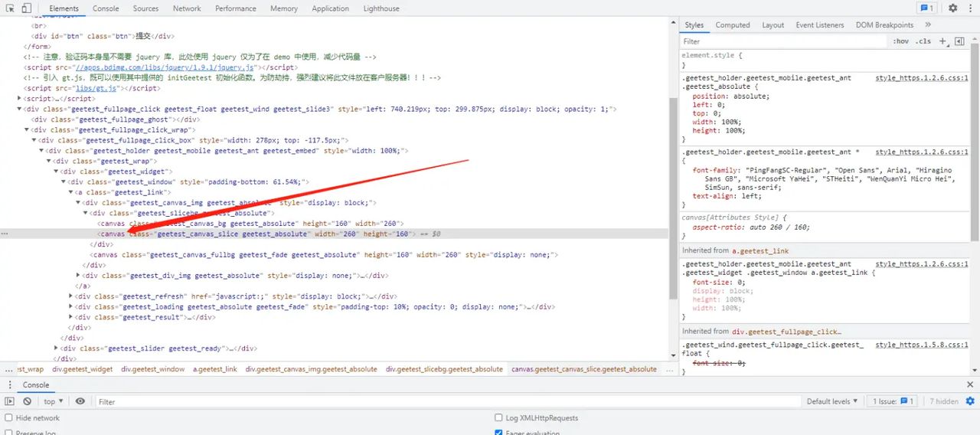Open style_https.1.5.8.css source link
Viewport: 980px width, 435px height.
(922, 345)
